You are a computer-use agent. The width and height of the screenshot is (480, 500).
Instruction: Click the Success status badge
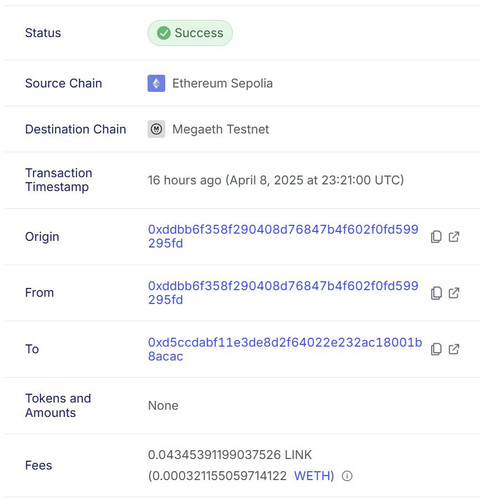(190, 33)
